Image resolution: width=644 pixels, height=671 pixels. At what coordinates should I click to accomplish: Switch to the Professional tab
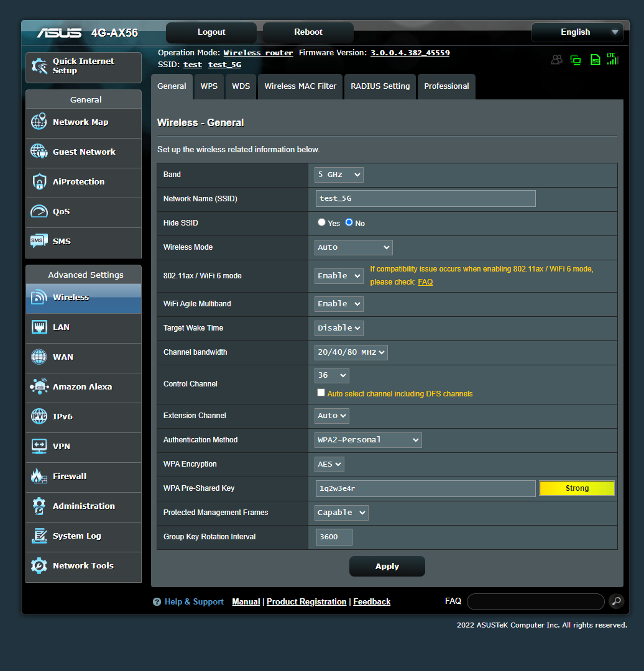446,86
